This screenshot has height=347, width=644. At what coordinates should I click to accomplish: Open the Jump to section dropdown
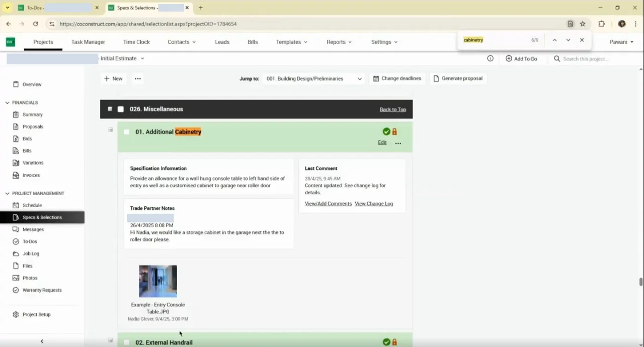point(314,78)
